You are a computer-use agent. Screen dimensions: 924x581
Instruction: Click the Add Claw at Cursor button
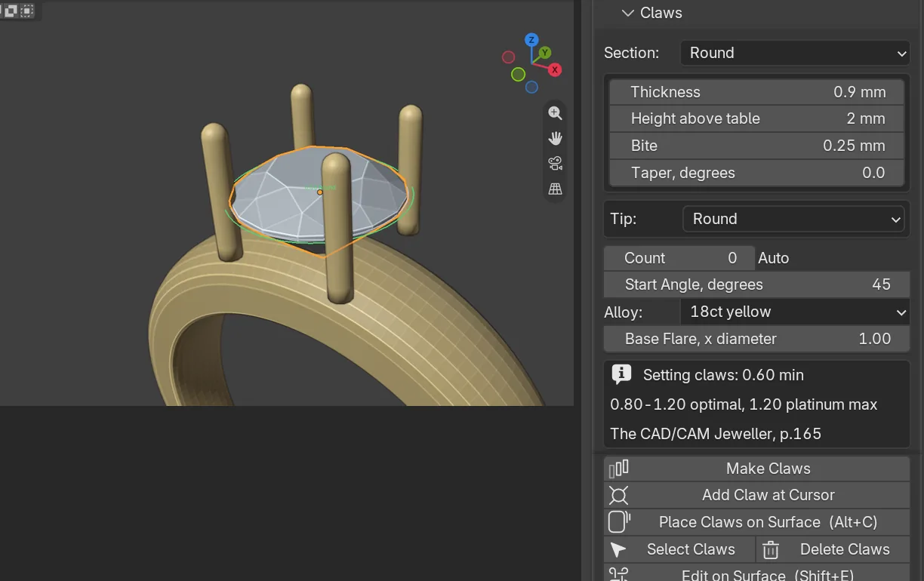[x=756, y=495]
